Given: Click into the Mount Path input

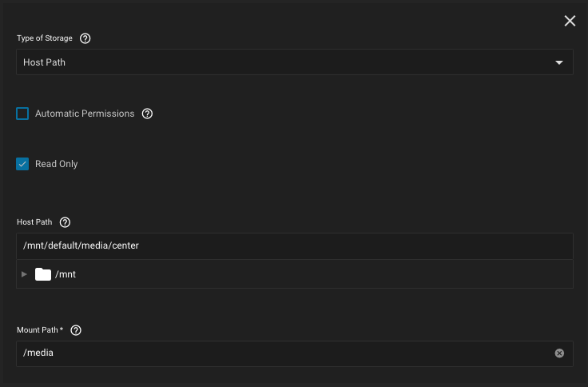Looking at the screenshot, I should point(280,353).
